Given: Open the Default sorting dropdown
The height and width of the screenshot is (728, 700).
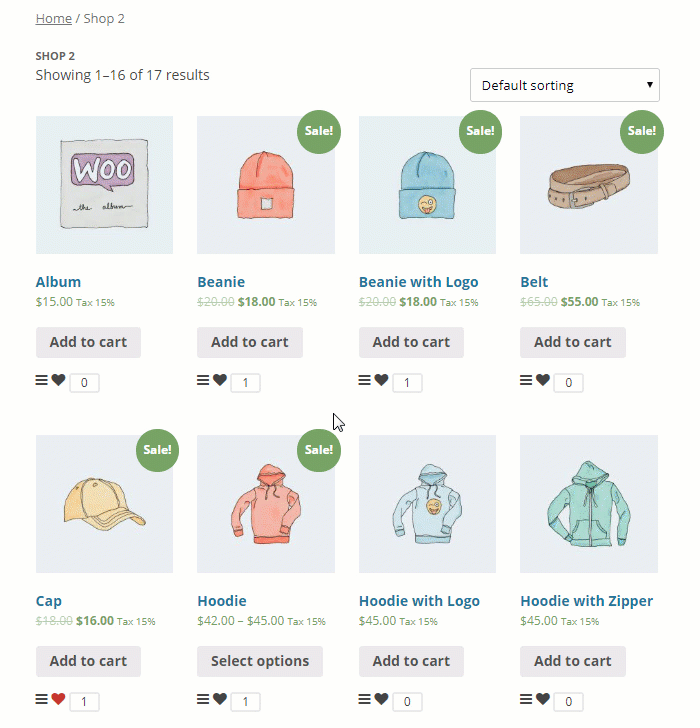Looking at the screenshot, I should 564,85.
